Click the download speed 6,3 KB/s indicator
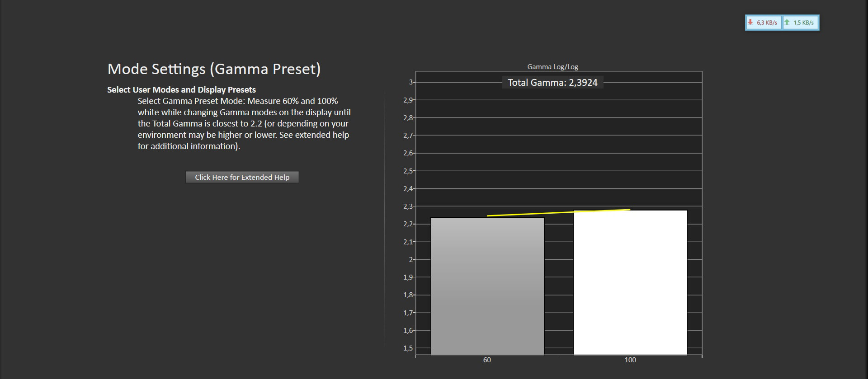Viewport: 868px width, 379px height. [x=764, y=23]
